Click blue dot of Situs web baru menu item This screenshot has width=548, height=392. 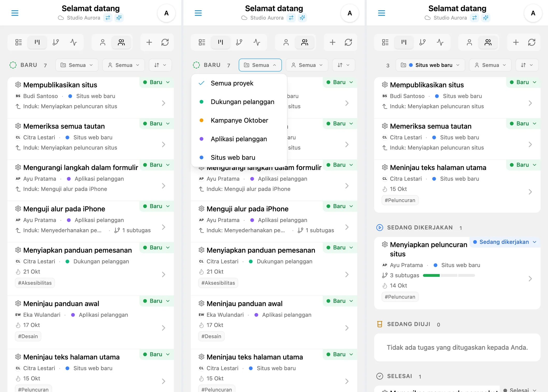201,158
